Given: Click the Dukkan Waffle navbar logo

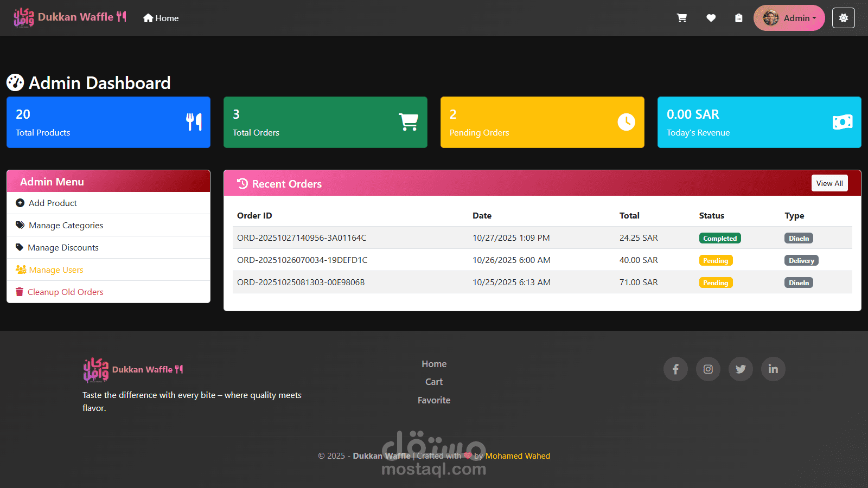Looking at the screenshot, I should click(x=70, y=17).
